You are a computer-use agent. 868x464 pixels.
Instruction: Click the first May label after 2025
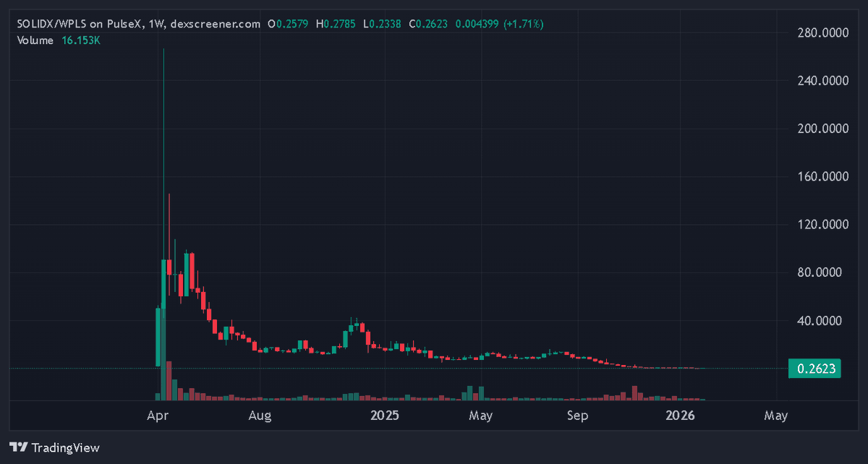click(481, 416)
